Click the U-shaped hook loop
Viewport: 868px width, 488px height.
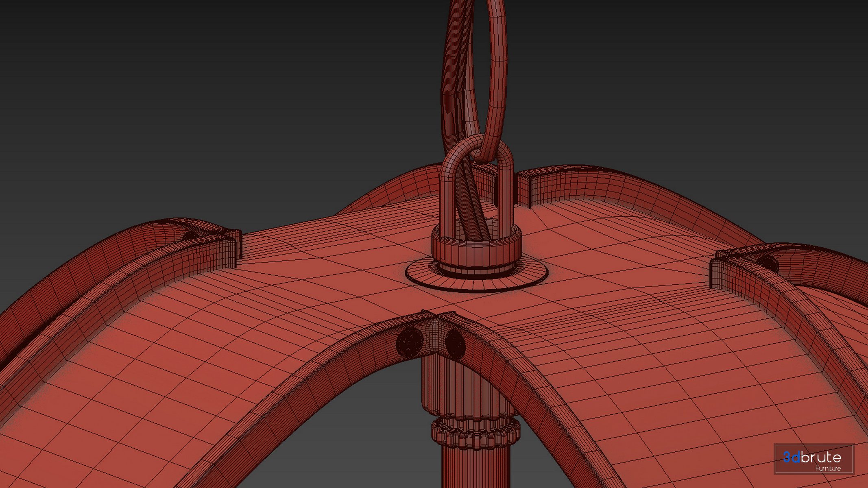[448, 191]
